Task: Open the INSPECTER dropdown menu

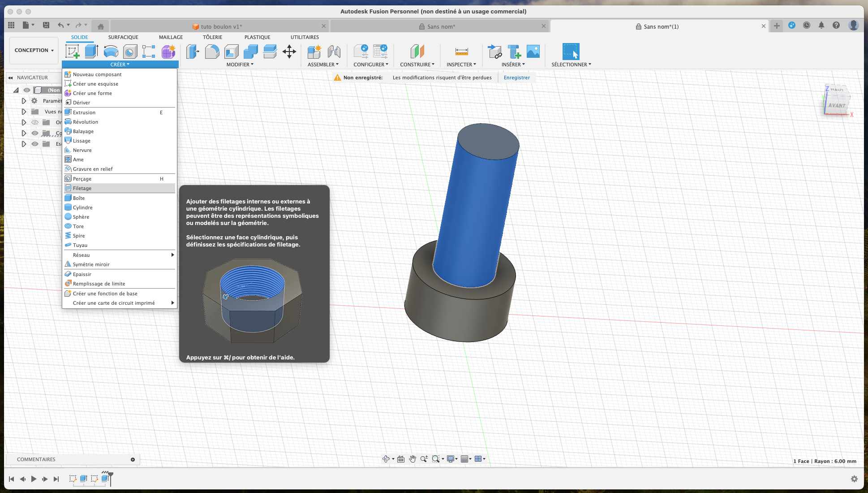Action: coord(461,65)
